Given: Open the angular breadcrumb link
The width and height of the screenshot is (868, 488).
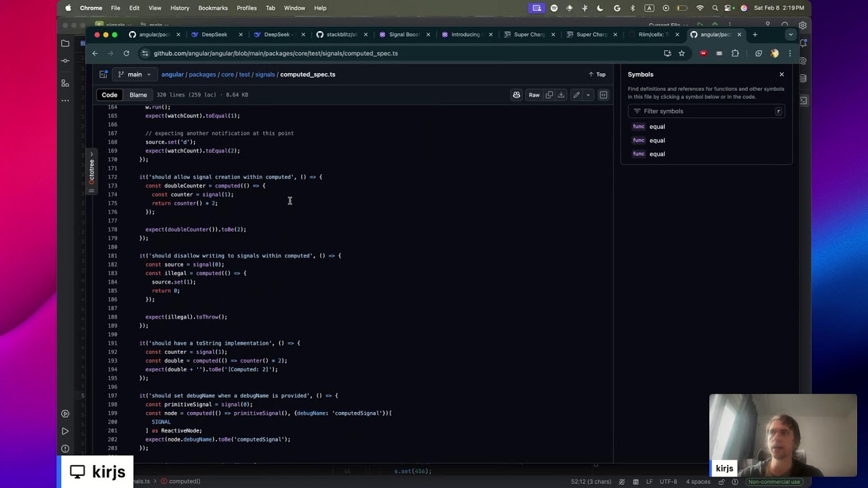Looking at the screenshot, I should (x=172, y=75).
